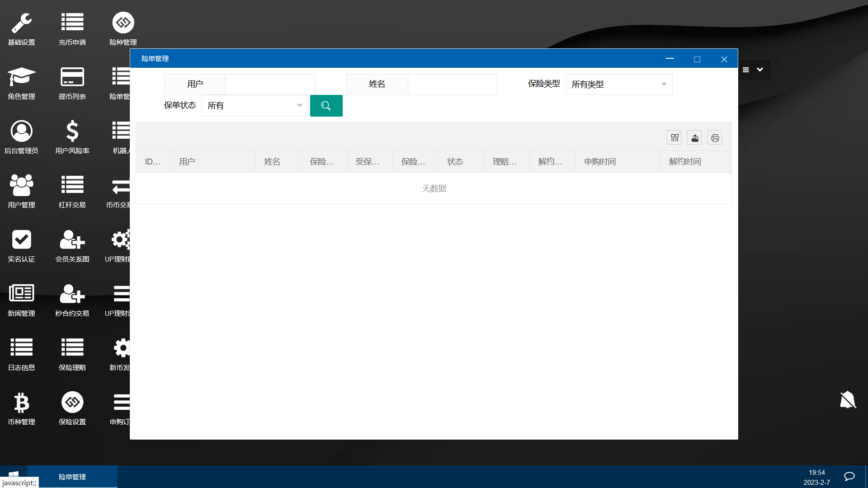This screenshot has width=868, height=488.
Task: Select 险单管理 taskbar tab
Action: tap(72, 477)
